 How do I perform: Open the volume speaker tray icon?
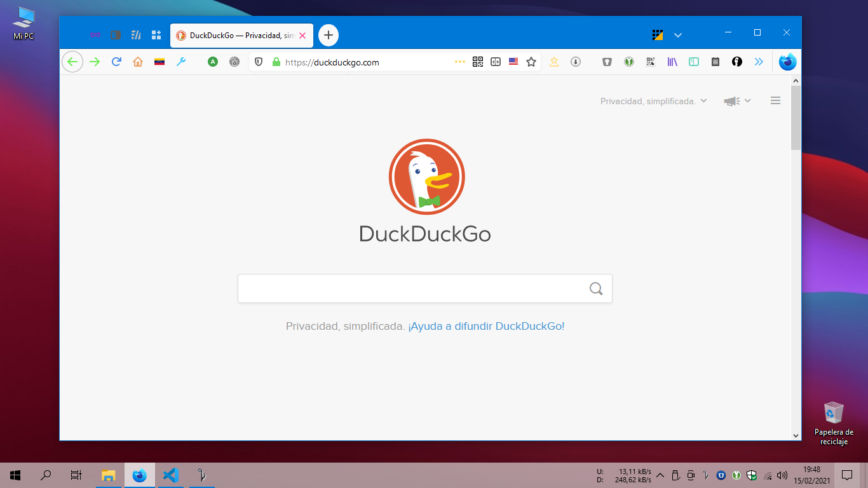(x=782, y=475)
